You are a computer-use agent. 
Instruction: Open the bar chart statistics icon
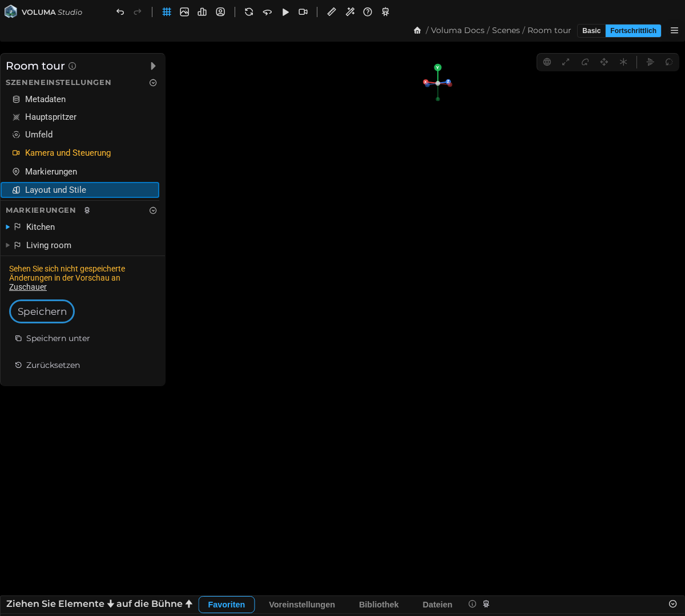point(202,12)
